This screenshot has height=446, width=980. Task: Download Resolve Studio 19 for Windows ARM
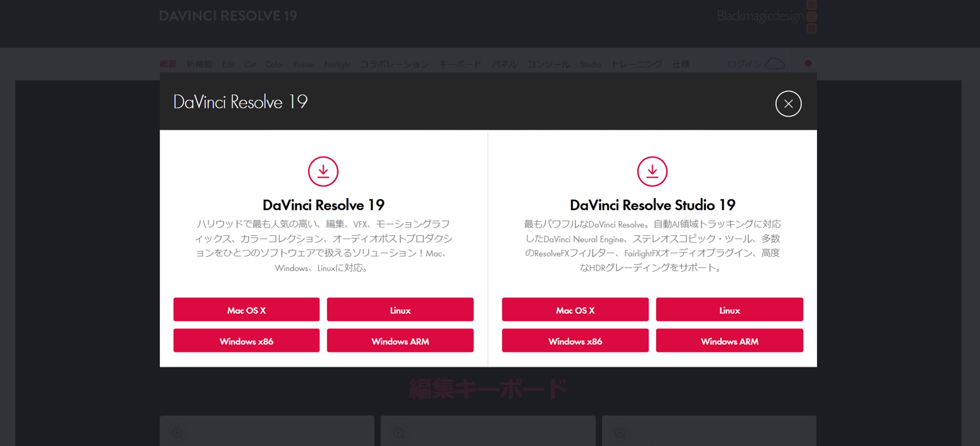coord(729,341)
